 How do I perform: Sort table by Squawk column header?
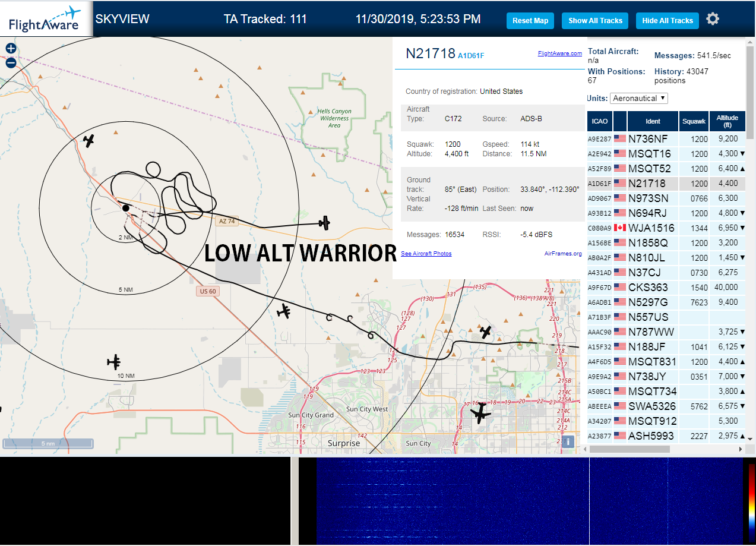pos(694,121)
